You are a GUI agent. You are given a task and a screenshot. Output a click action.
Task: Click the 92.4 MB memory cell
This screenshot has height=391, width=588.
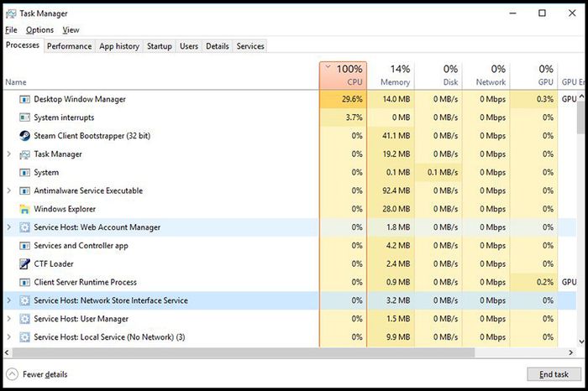[391, 190]
